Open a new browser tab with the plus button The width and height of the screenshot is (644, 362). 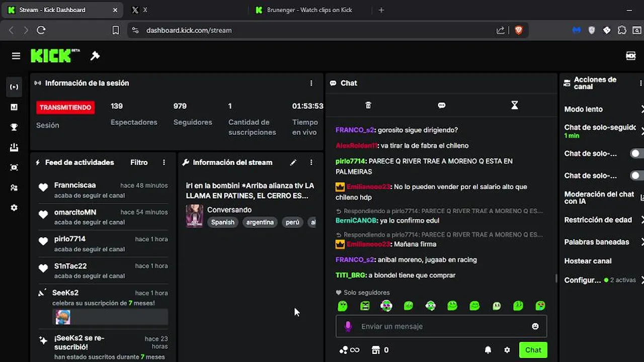381,10
